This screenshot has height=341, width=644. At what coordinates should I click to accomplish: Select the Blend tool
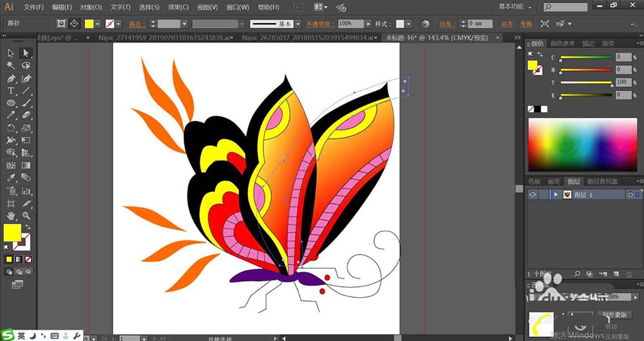tap(26, 178)
